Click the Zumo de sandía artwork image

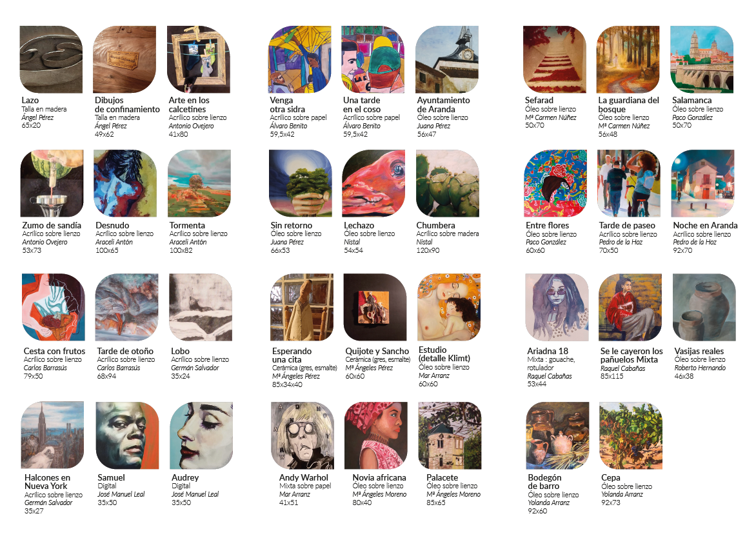click(52, 183)
